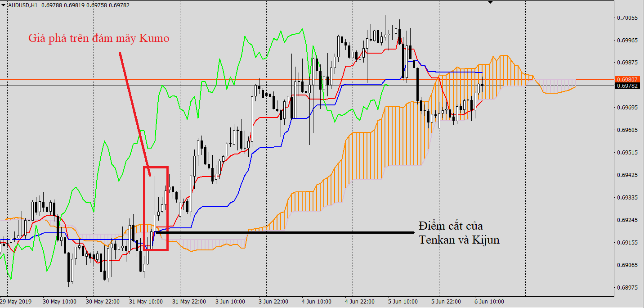Select the "Điểm cắt của Tenkan và Kijun" annotation
644x308 pixels.
(x=459, y=233)
